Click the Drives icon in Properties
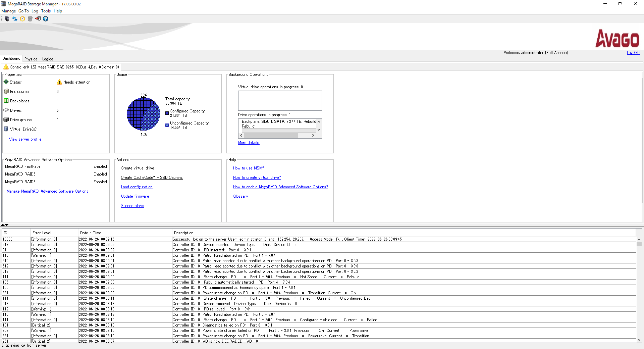 click(x=6, y=110)
